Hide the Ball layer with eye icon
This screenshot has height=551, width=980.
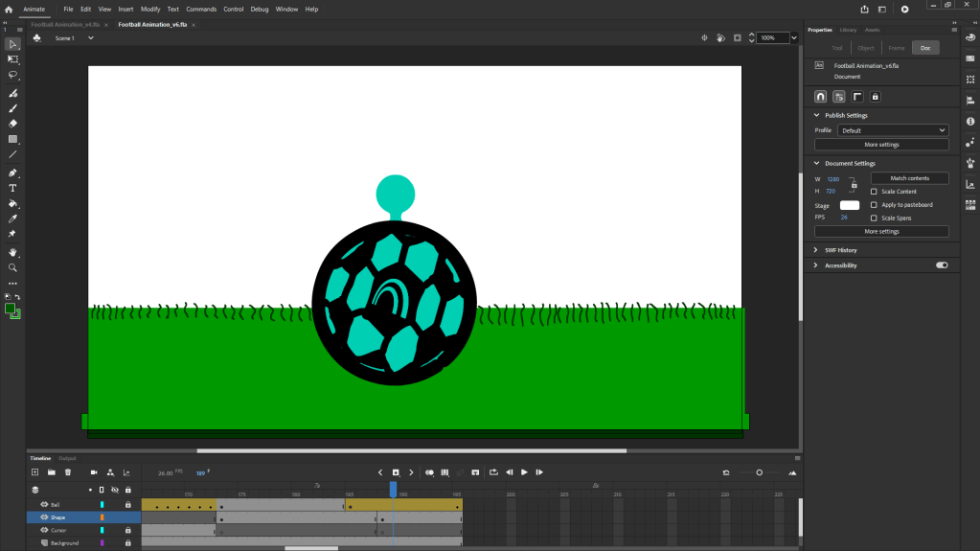tap(44, 504)
